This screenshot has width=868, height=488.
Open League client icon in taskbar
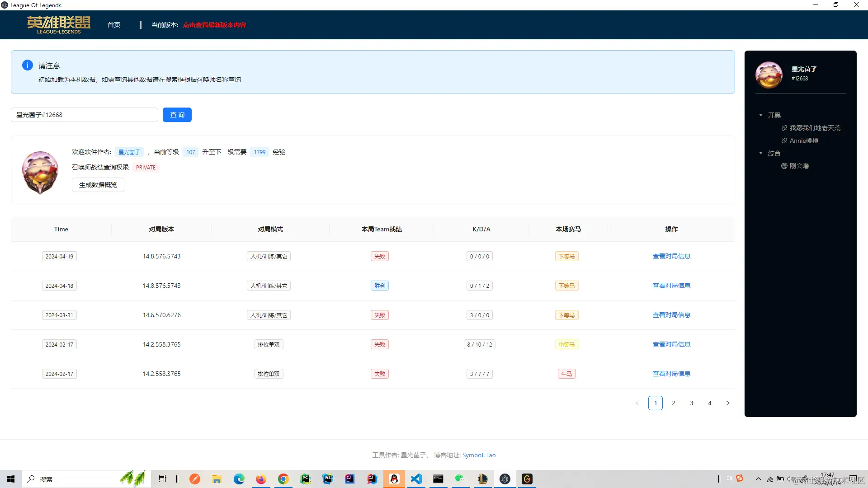(482, 479)
